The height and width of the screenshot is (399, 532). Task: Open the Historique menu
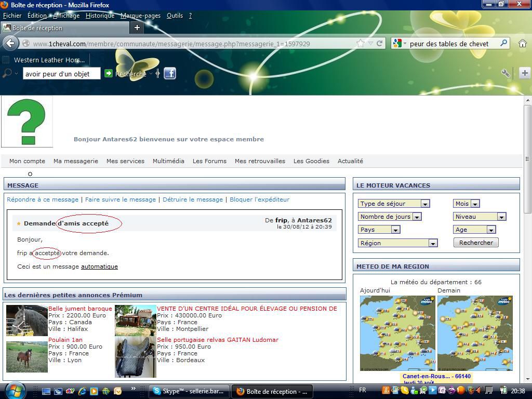pos(100,16)
